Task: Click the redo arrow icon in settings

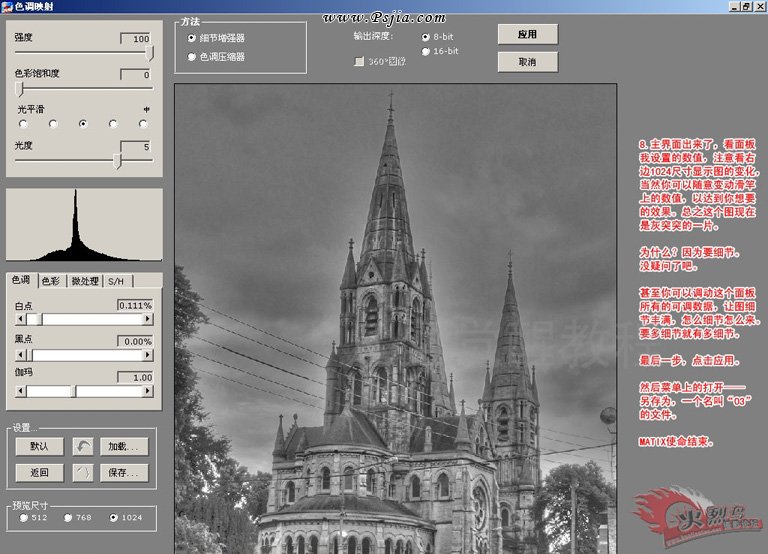Action: (84, 472)
